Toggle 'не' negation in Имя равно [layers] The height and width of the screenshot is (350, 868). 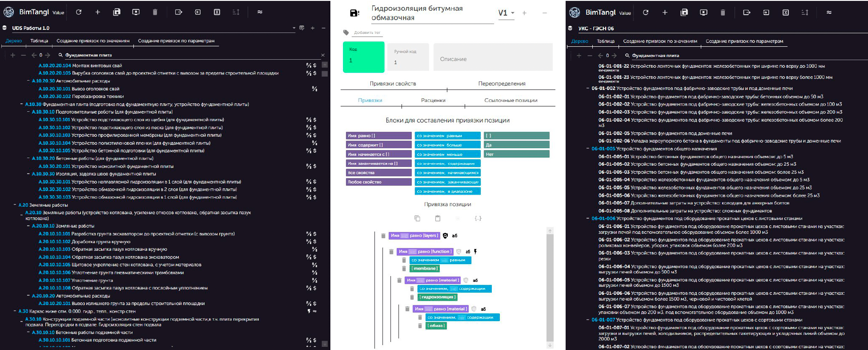point(404,236)
